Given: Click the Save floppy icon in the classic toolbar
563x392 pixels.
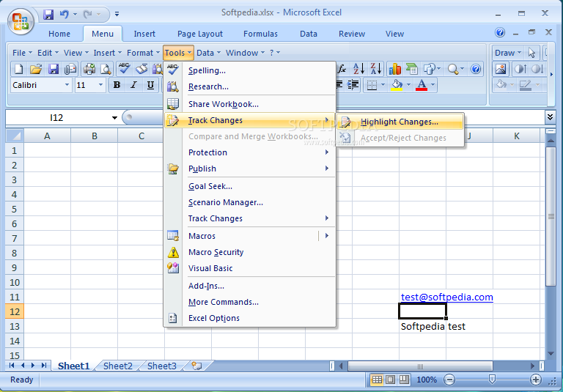Looking at the screenshot, I should coord(53,69).
